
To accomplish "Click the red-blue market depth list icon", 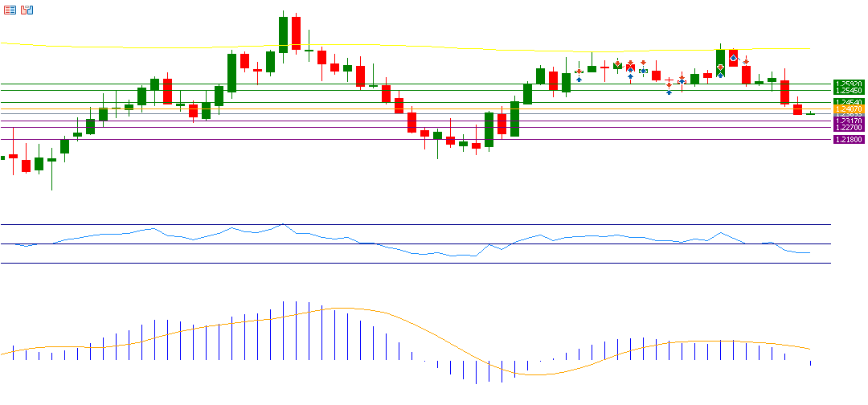I will (10, 10).
